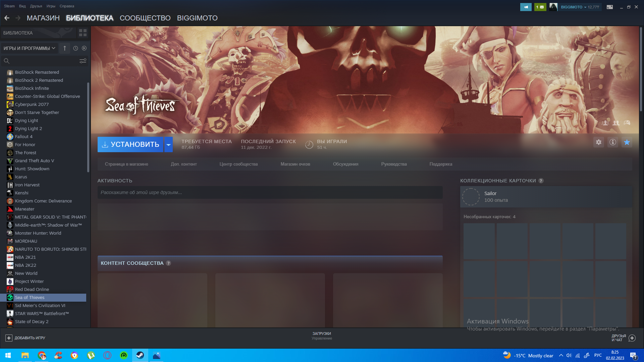Screen dimensions: 644x362
Task: Open the inbox notification envelope
Action: tap(540, 7)
